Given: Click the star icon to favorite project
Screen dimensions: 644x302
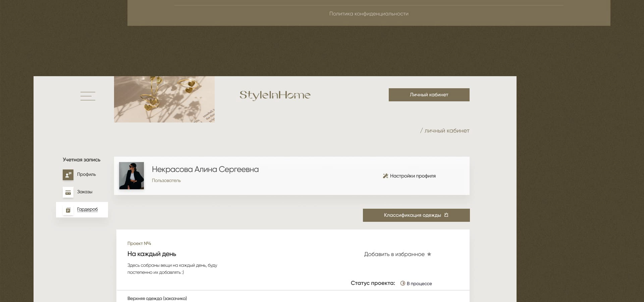Looking at the screenshot, I should point(429,254).
